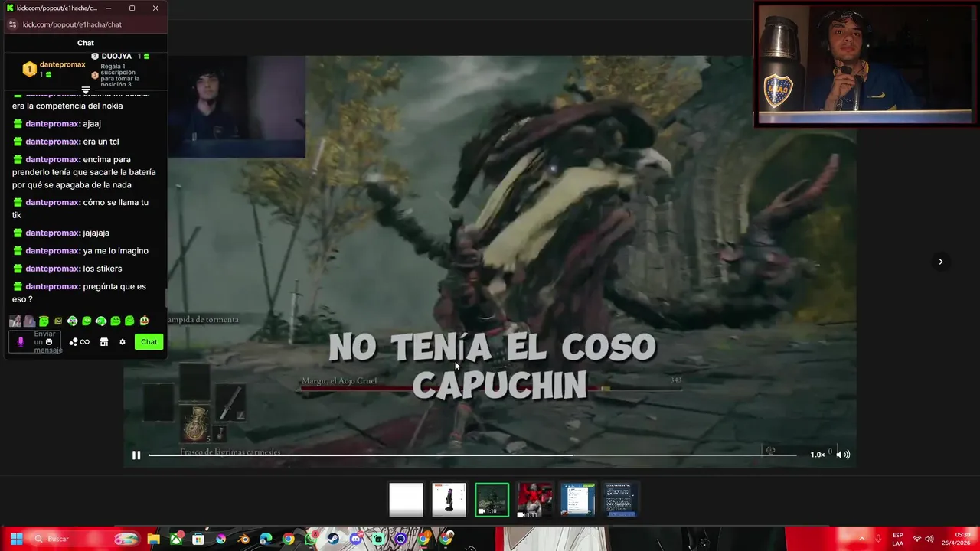The width and height of the screenshot is (980, 551).
Task: Open the Xbox app on the taskbar
Action: click(176, 539)
